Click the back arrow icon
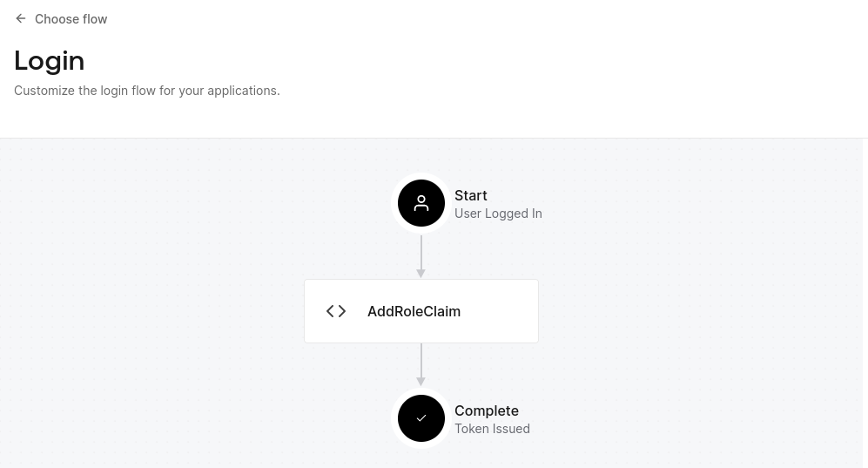This screenshot has height=468, width=868. click(21, 18)
